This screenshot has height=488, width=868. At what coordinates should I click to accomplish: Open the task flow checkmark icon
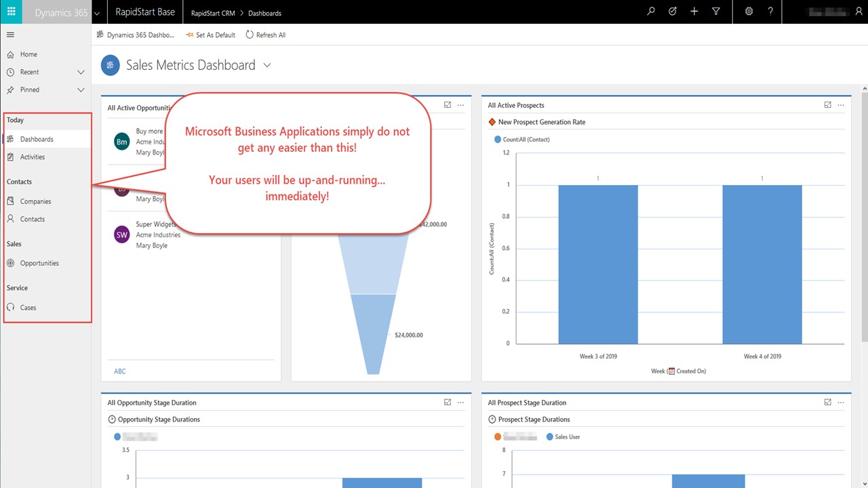[673, 12]
